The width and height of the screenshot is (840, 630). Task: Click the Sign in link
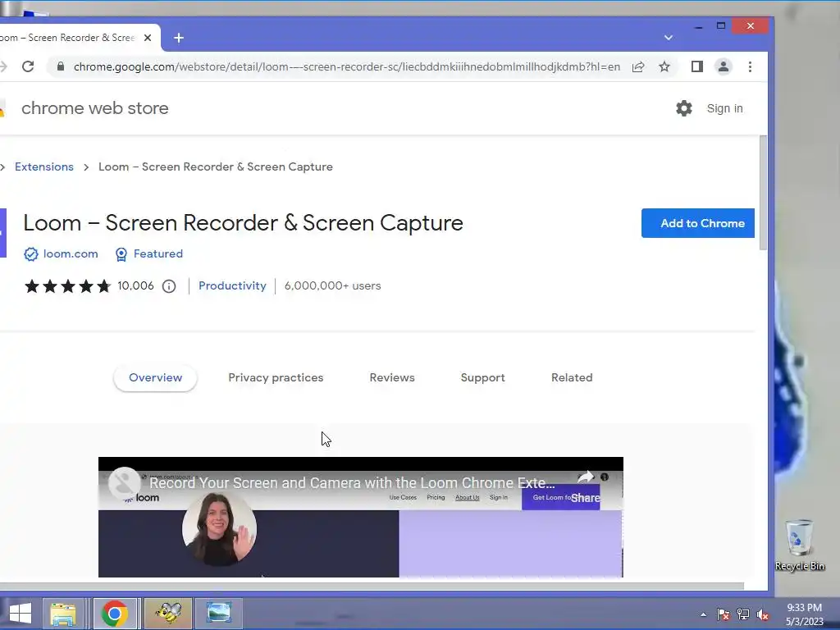tap(724, 109)
